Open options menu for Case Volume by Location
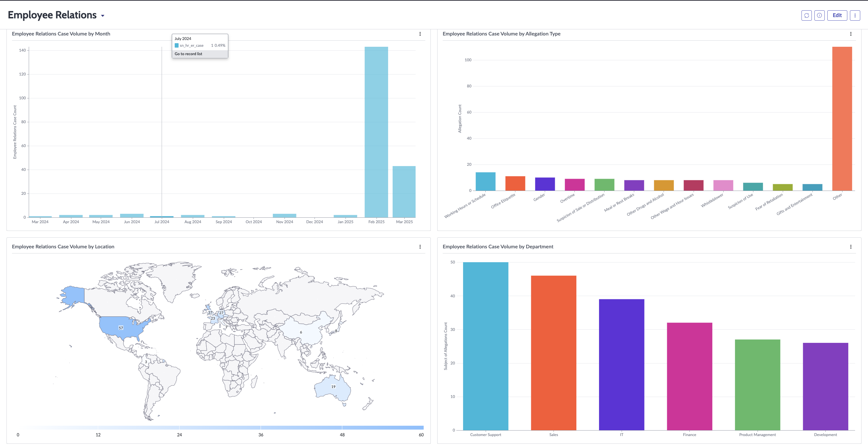The height and width of the screenshot is (447, 868). click(420, 247)
